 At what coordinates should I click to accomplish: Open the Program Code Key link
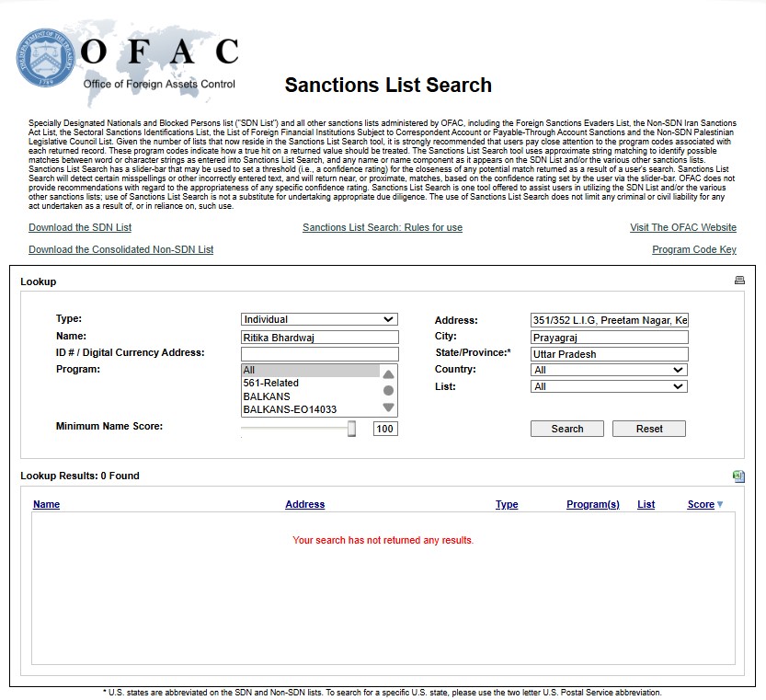click(x=694, y=250)
